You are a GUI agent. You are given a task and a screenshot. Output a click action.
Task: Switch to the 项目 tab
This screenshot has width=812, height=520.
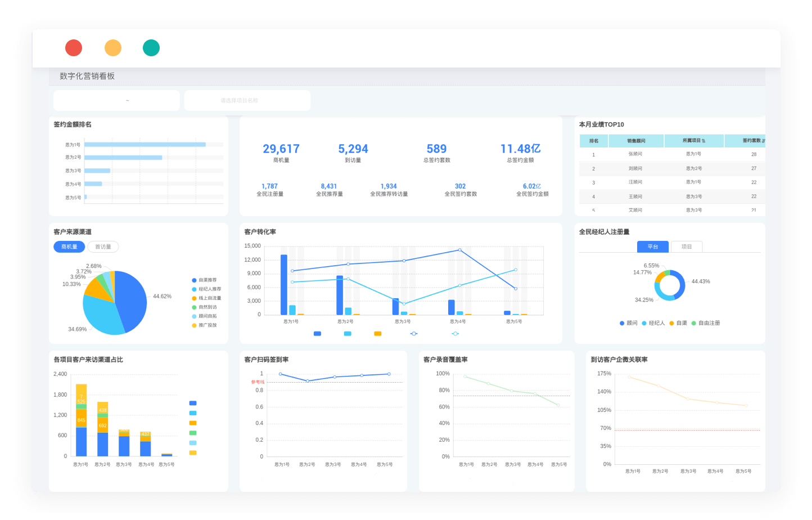pos(687,246)
